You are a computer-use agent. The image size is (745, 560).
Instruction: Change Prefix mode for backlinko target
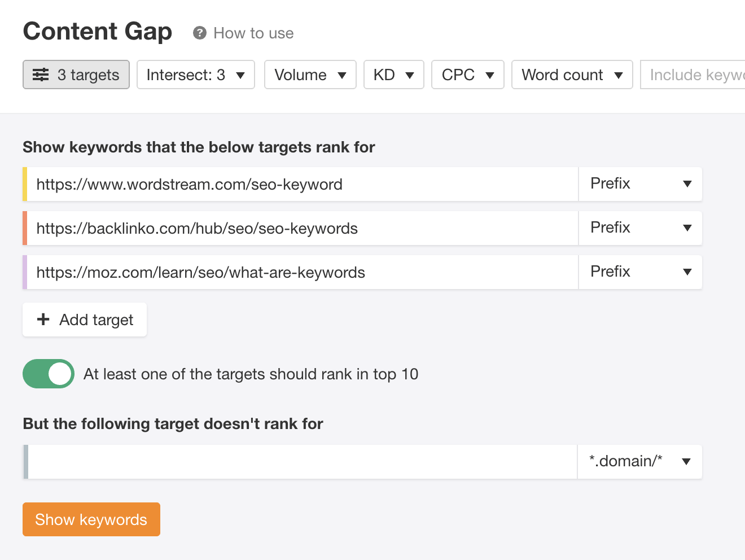(640, 228)
